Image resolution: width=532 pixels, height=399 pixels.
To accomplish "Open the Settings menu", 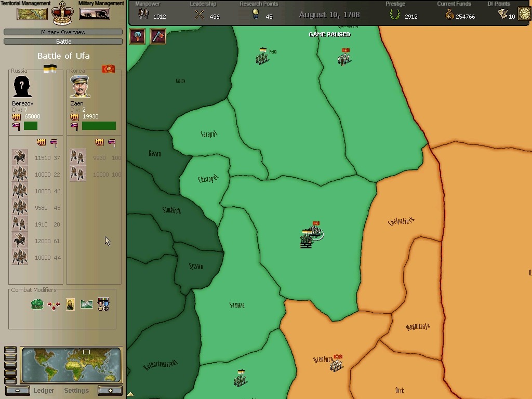I will [76, 391].
